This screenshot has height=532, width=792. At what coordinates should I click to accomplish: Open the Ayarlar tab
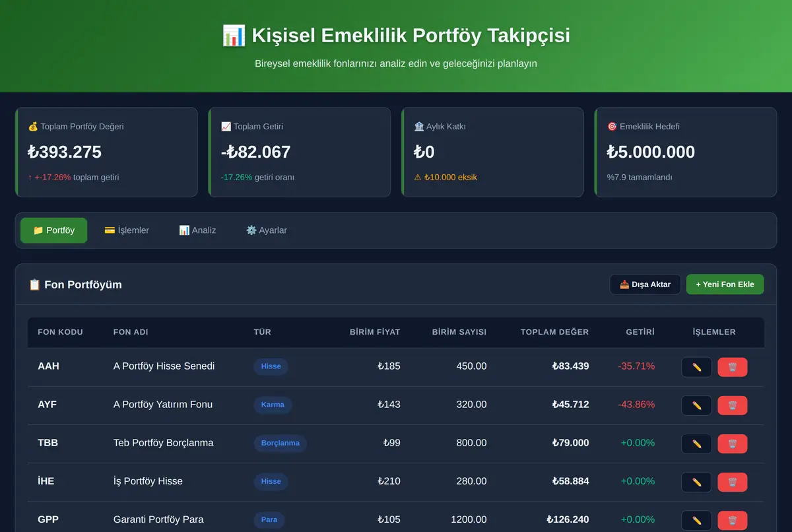click(267, 230)
